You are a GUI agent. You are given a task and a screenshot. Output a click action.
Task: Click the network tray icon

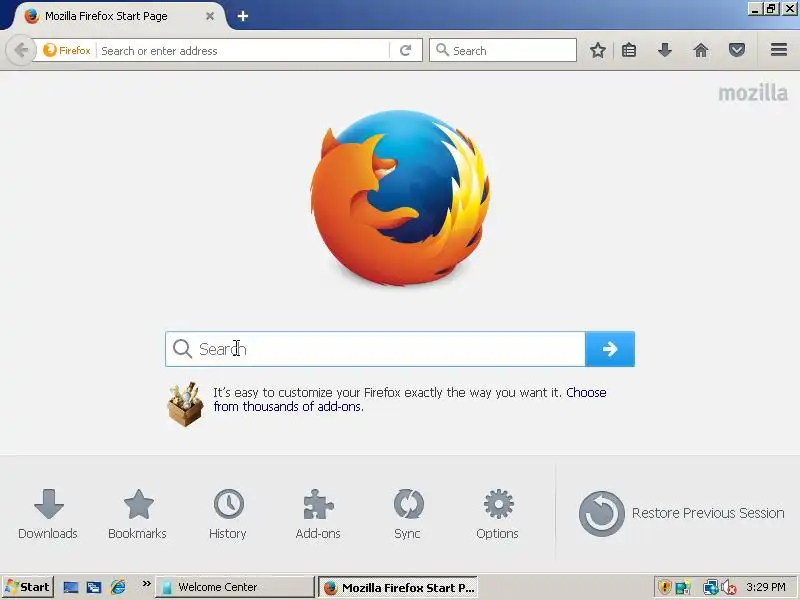[710, 587]
